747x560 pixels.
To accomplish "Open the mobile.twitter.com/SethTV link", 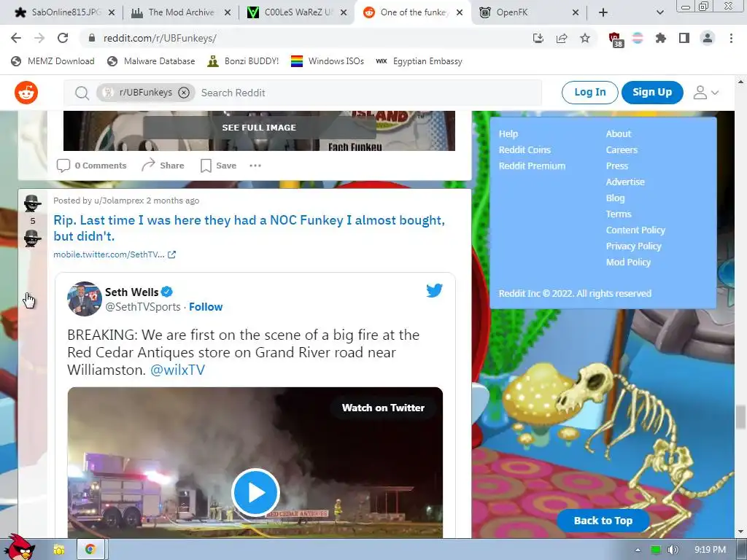I will (x=115, y=254).
